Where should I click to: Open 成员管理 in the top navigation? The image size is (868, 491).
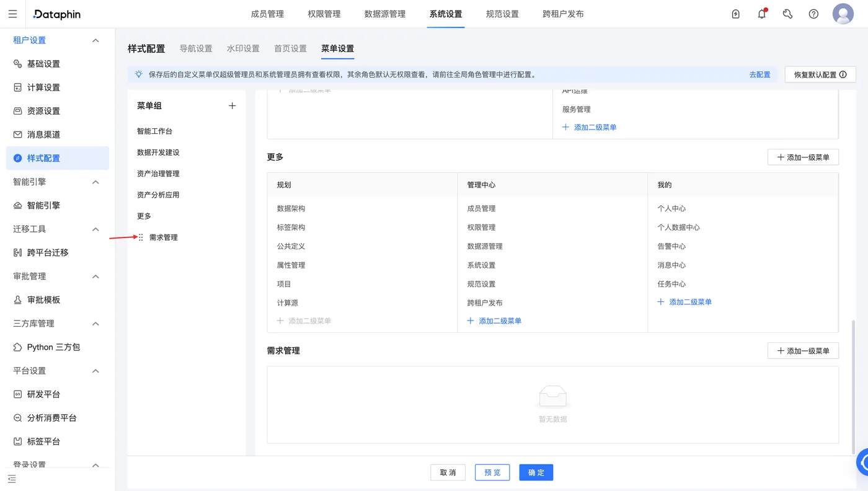pyautogui.click(x=267, y=14)
